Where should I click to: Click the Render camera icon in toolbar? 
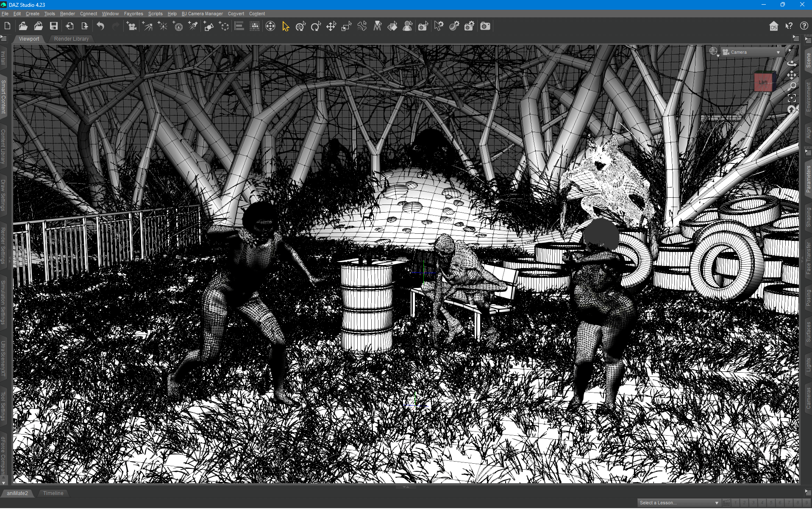pos(485,26)
